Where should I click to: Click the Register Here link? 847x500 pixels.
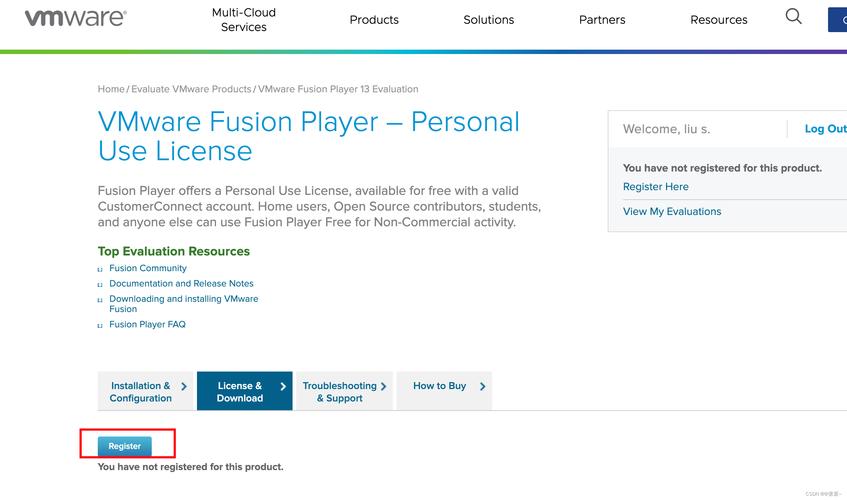pos(656,186)
